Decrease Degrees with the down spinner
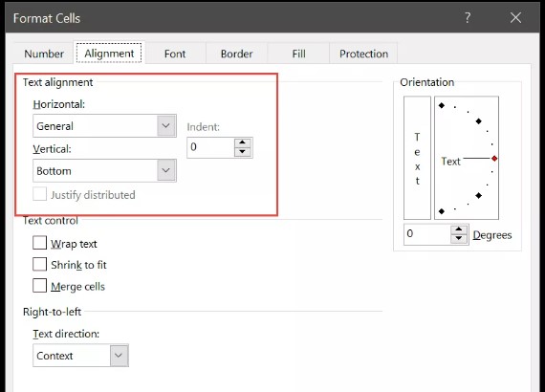The width and height of the screenshot is (545, 392). click(x=459, y=238)
